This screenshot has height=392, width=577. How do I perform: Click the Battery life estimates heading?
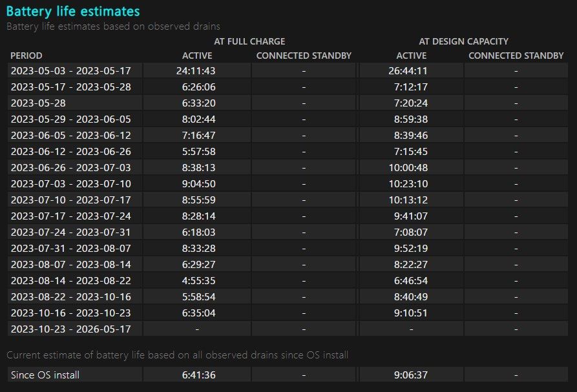[x=73, y=11]
